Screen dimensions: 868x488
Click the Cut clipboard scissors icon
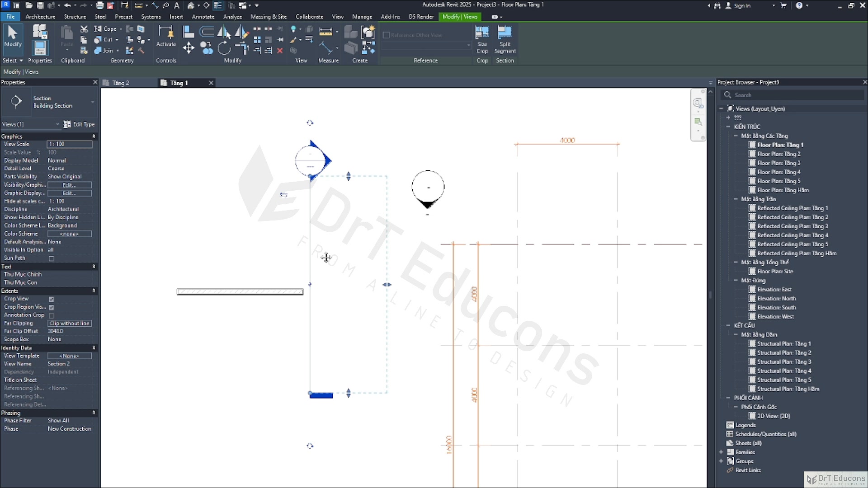pos(84,29)
